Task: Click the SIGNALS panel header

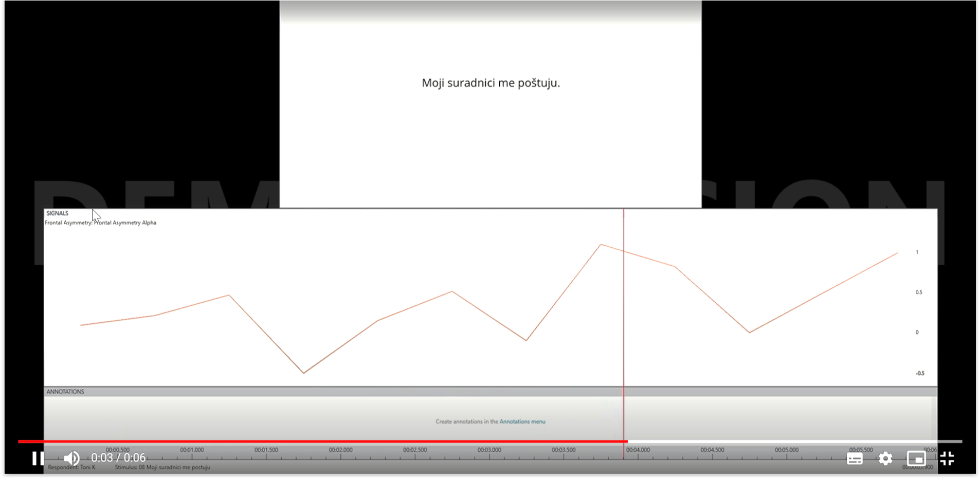Action: pyautogui.click(x=57, y=213)
